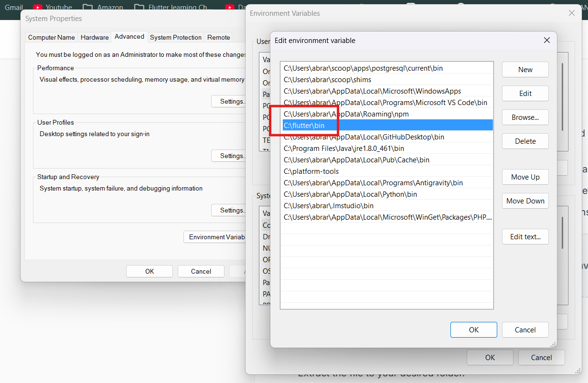Screen dimensions: 588x383
Task: Select the Local\Python\bin path row
Action: coord(387,194)
